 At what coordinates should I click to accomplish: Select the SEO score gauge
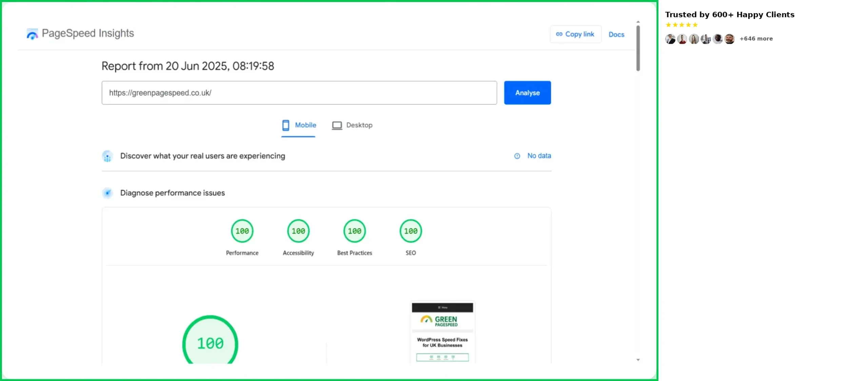click(x=410, y=231)
